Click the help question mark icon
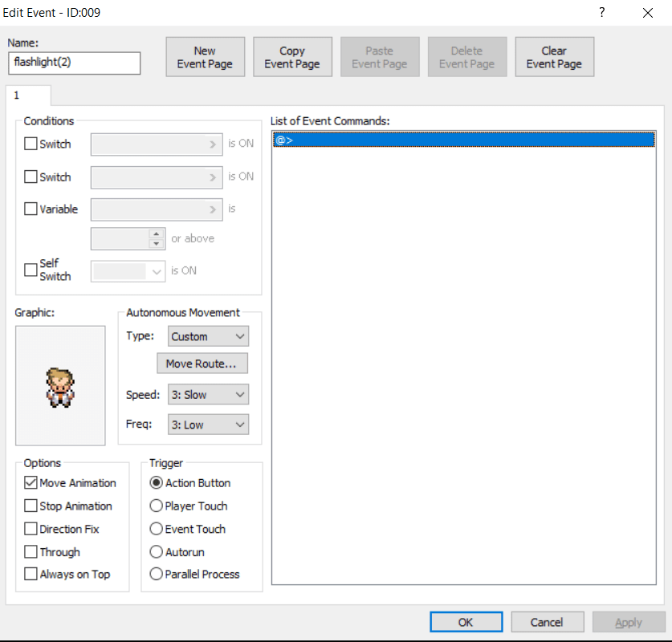Screen dimensions: 672x642 (x=601, y=13)
